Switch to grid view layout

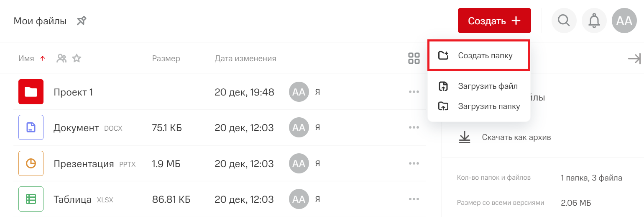[x=414, y=59]
